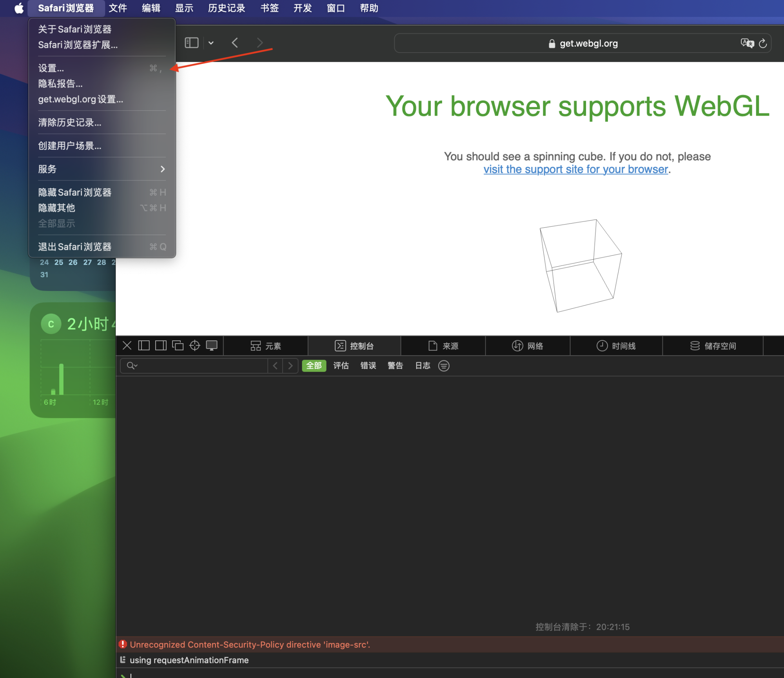Select 设置... from Safari menu
This screenshot has height=678, width=784.
coord(51,68)
